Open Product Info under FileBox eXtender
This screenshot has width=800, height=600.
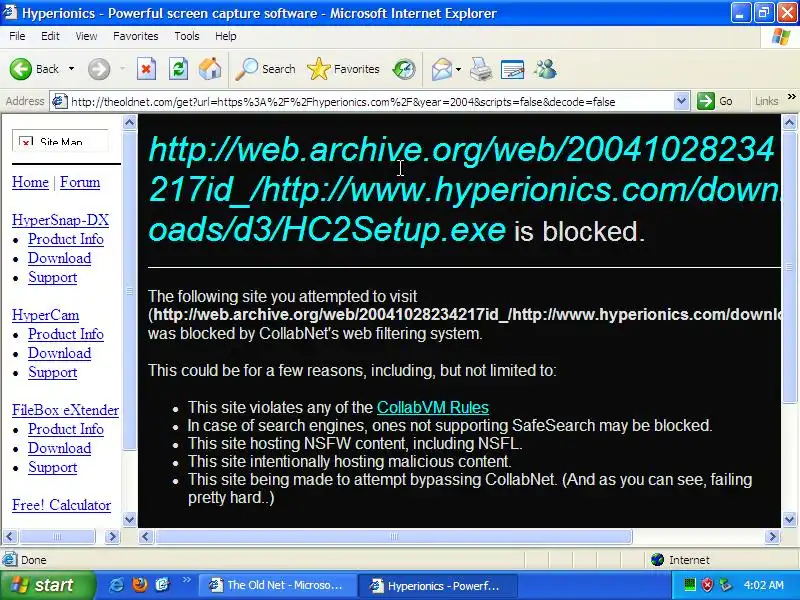coord(66,429)
